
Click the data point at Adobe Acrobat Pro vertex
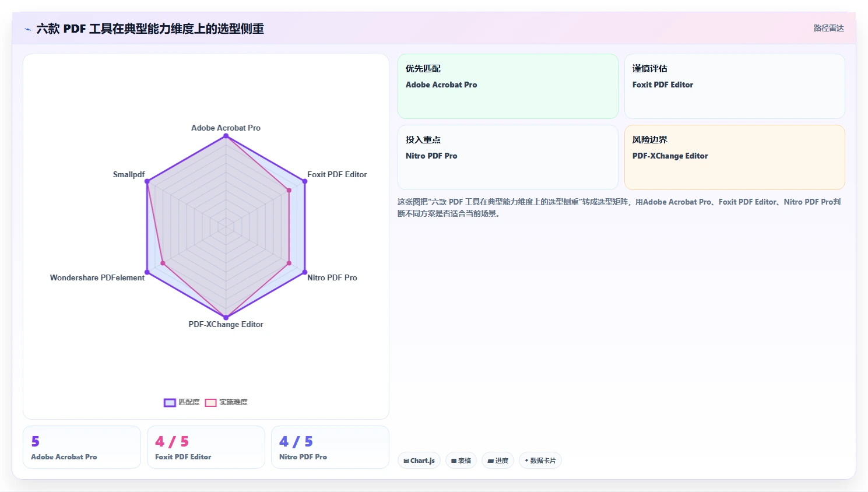[x=226, y=136]
